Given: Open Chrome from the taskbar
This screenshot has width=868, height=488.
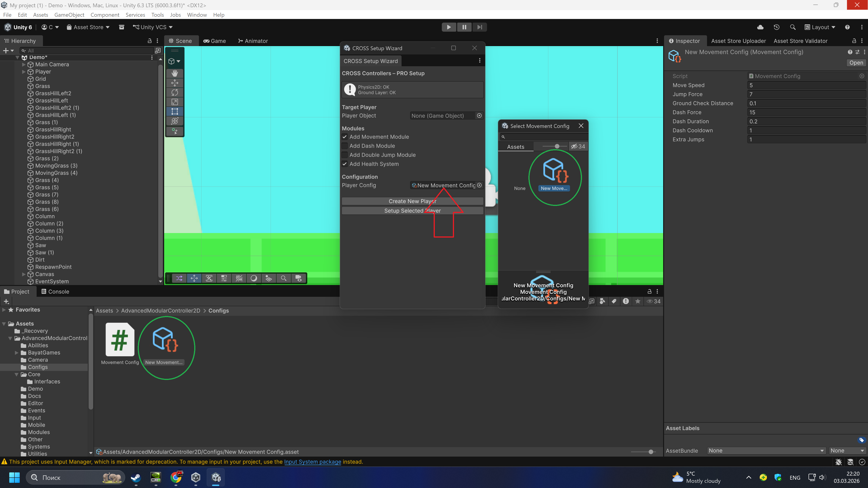Looking at the screenshot, I should point(176,478).
